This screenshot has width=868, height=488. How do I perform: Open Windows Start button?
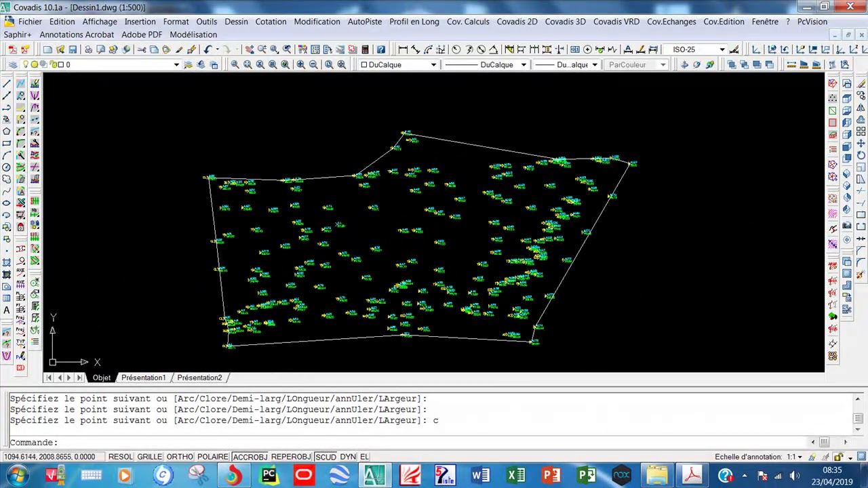click(x=16, y=475)
